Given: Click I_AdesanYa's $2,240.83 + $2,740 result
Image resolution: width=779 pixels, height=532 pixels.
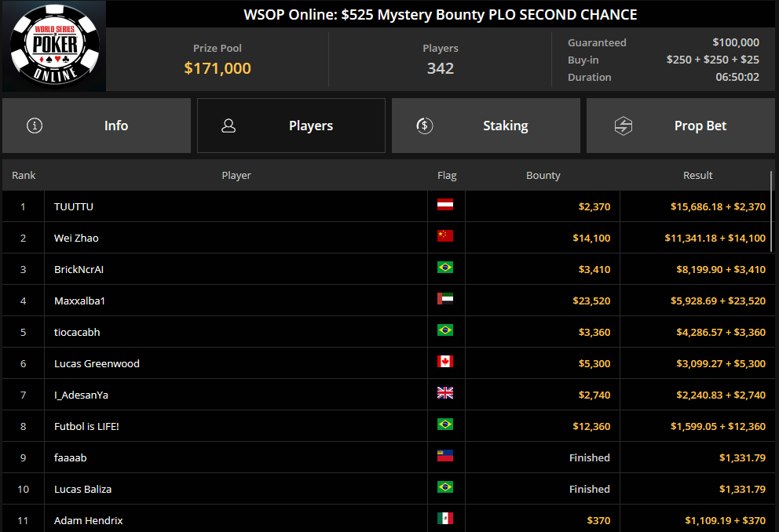Looking at the screenshot, I should 721,395.
